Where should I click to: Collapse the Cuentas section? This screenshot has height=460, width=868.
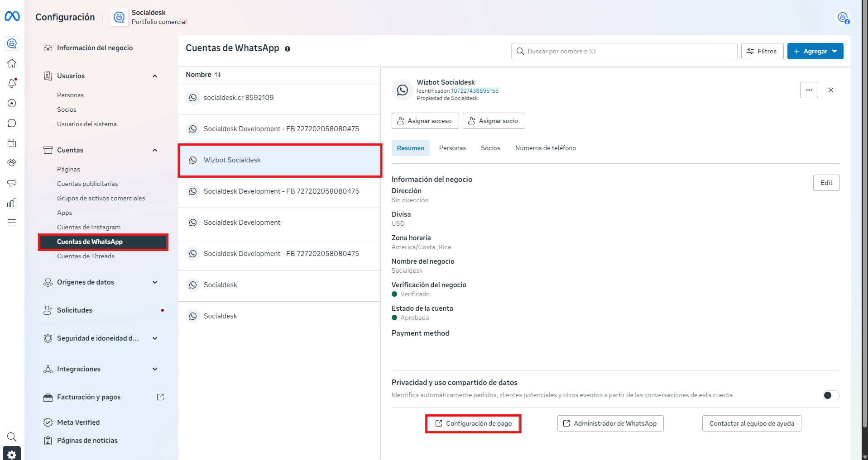[155, 150]
